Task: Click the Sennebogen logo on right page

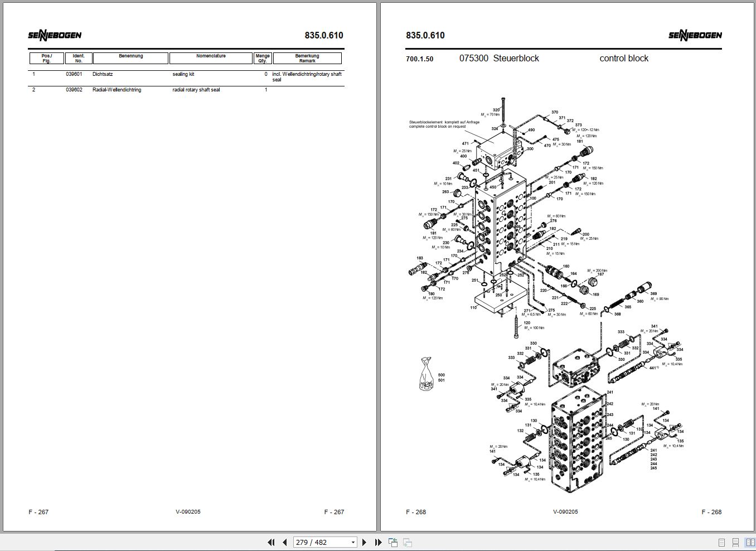Action: pos(695,36)
